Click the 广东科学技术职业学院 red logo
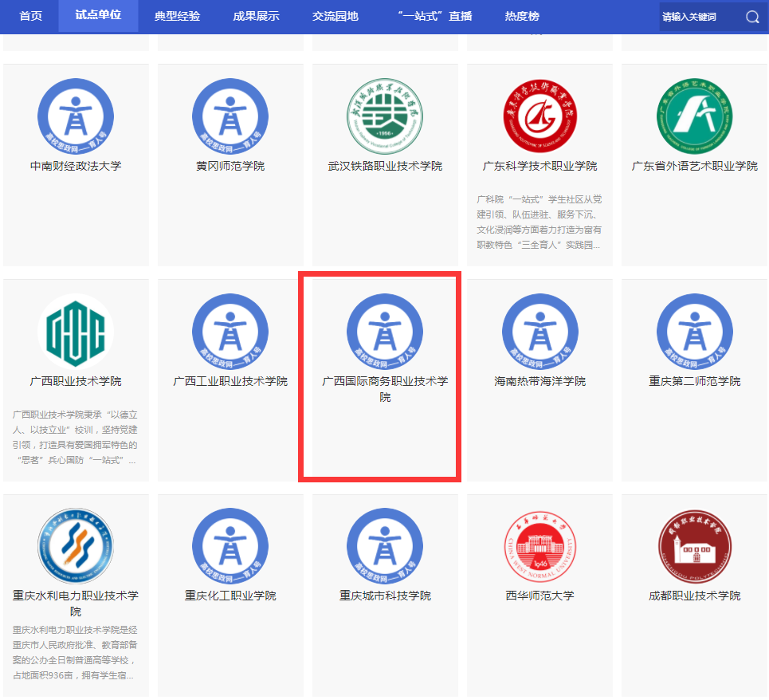The width and height of the screenshot is (769, 700). [539, 117]
